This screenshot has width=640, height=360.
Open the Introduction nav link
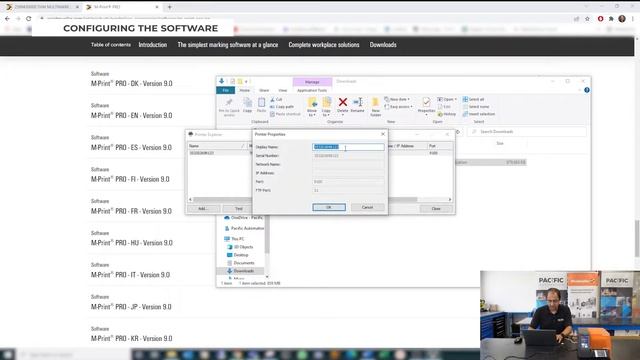153,45
